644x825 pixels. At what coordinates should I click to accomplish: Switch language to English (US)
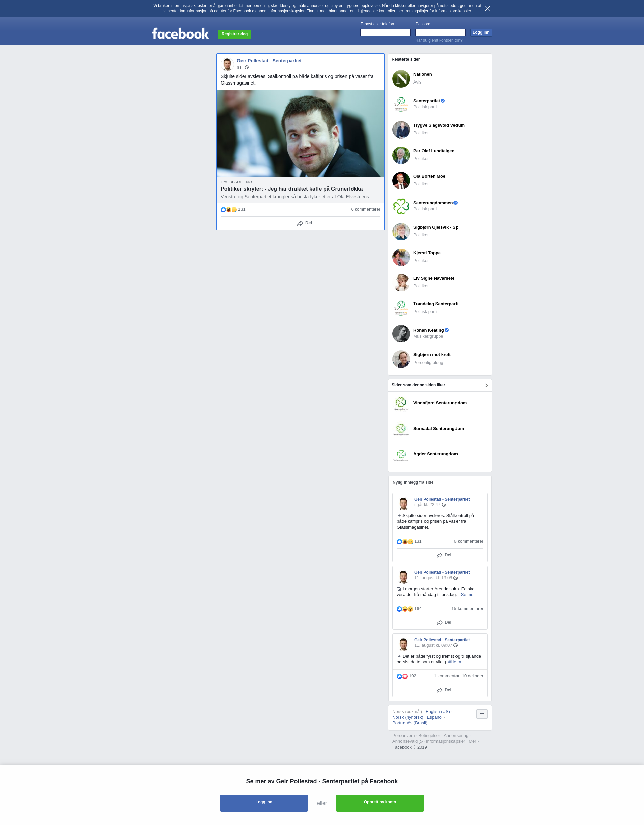coord(437,712)
